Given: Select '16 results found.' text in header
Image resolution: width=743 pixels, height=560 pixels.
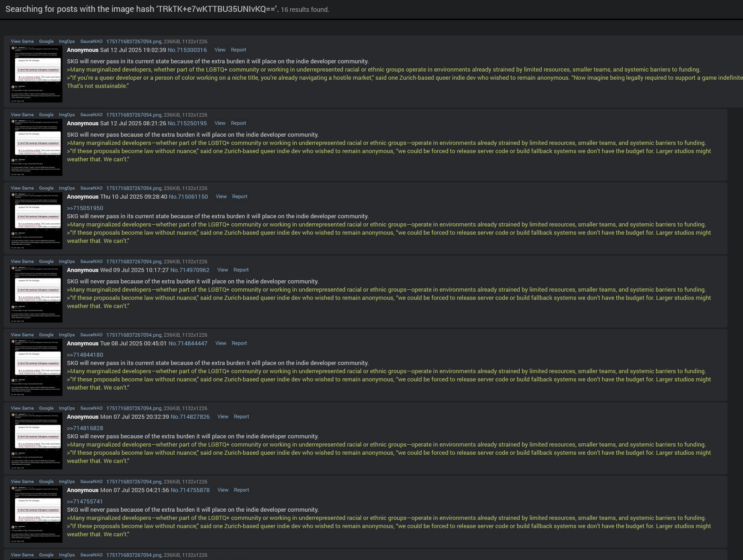Looking at the screenshot, I should point(305,10).
